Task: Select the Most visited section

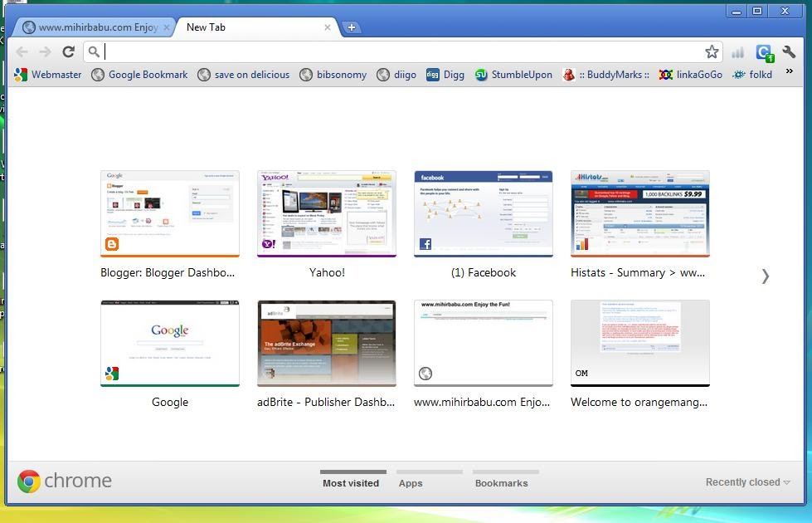Action: coord(353,480)
